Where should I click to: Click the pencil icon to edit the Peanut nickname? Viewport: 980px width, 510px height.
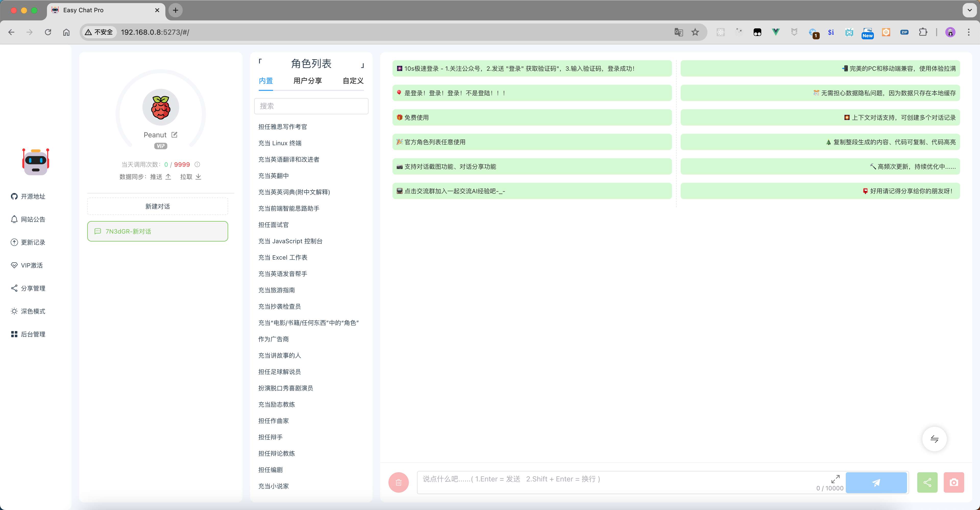[174, 134]
